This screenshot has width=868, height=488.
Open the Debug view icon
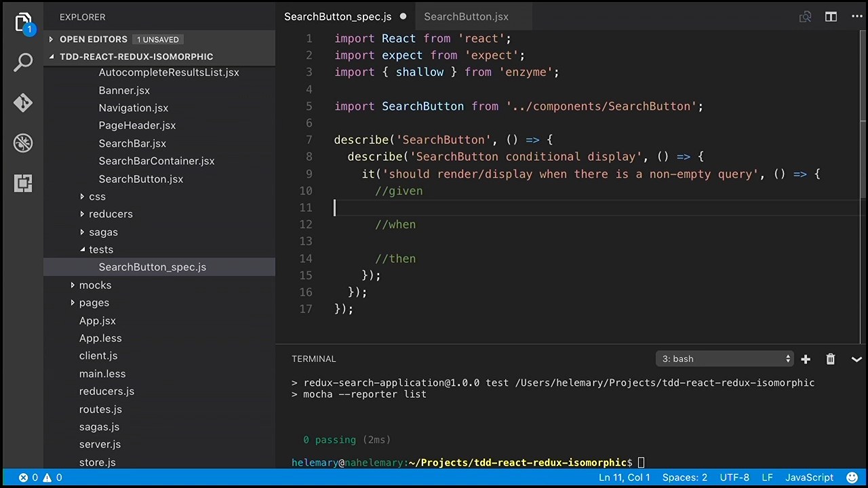tap(23, 143)
